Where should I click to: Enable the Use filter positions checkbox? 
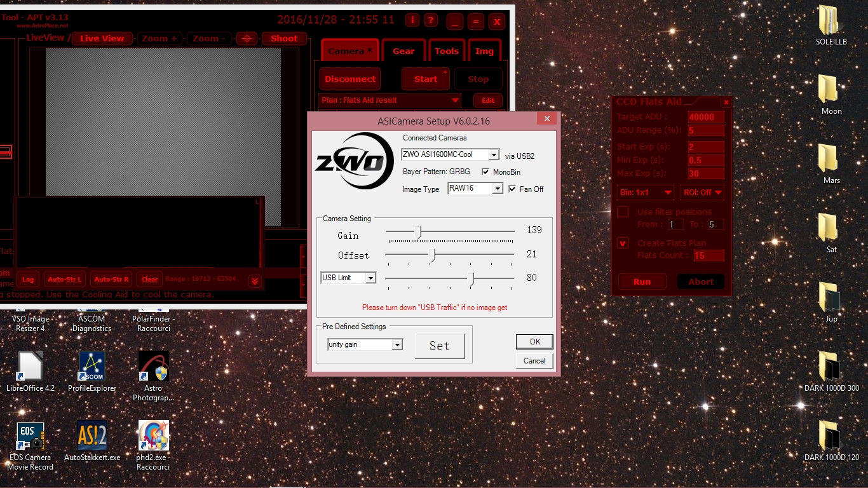[623, 212]
